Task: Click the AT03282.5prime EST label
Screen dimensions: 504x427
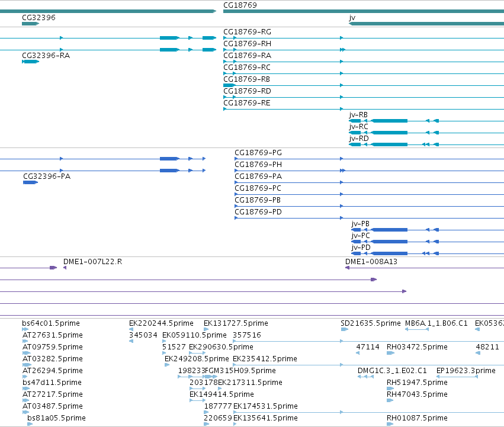Action: 53,359
